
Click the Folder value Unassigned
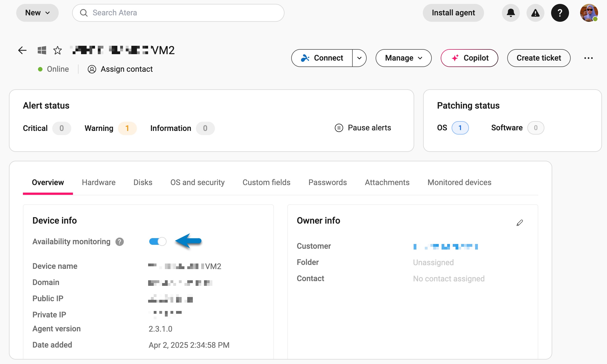pyautogui.click(x=433, y=262)
